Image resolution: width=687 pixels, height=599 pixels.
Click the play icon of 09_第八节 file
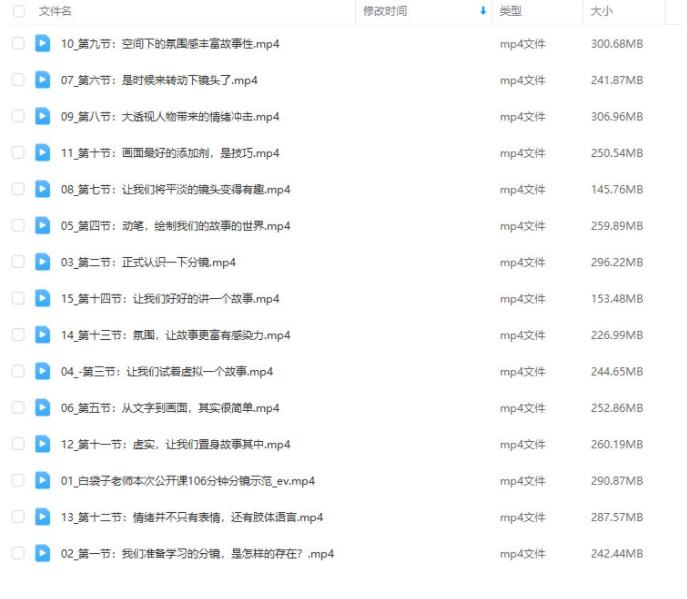coord(42,117)
